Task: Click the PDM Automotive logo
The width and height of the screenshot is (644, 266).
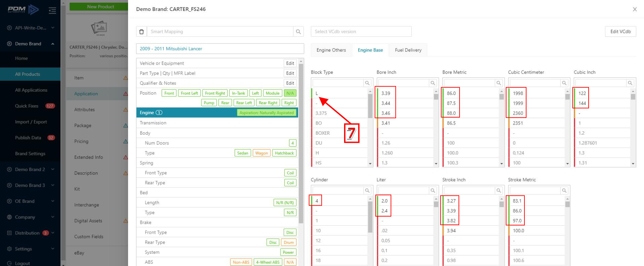Action: [x=23, y=9]
